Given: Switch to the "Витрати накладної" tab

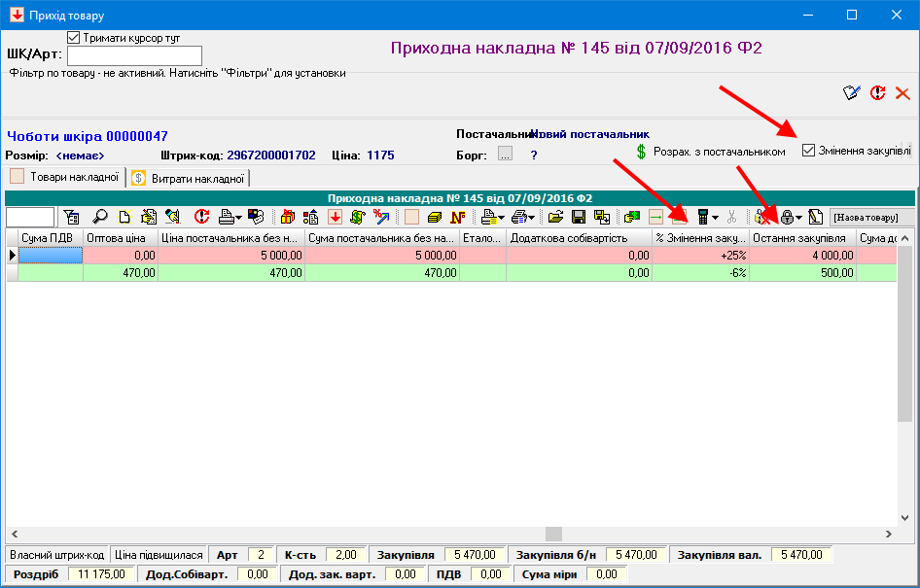Looking at the screenshot, I should (x=189, y=178).
